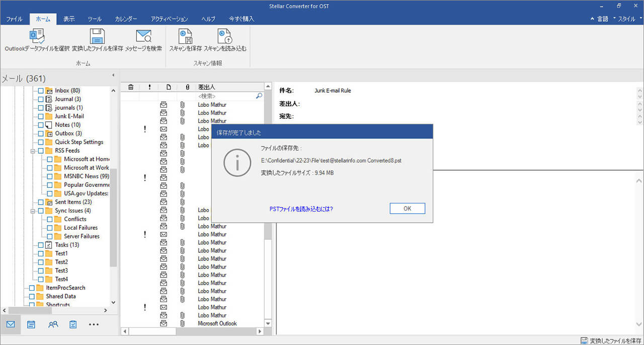Select the Server Failures folder

tap(82, 236)
